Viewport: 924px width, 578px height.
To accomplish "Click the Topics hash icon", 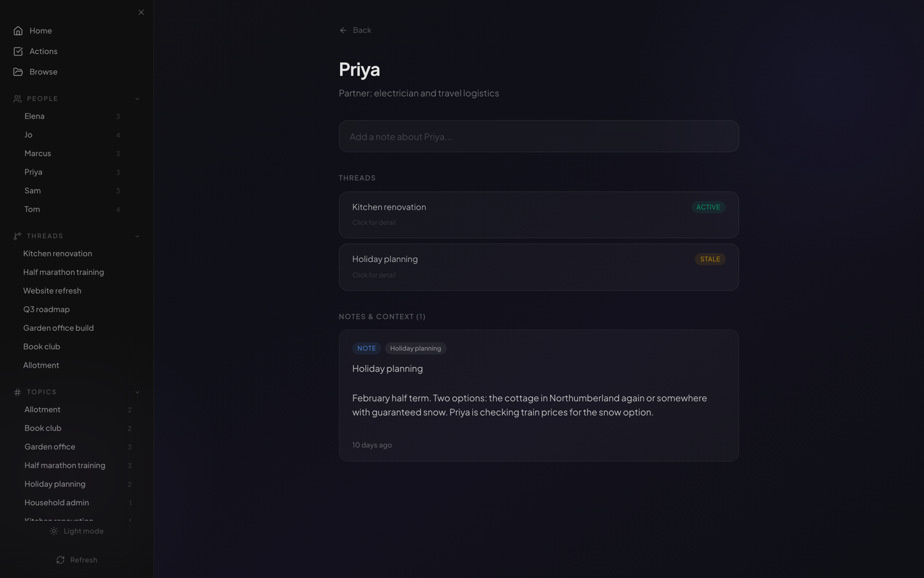I will (x=17, y=392).
